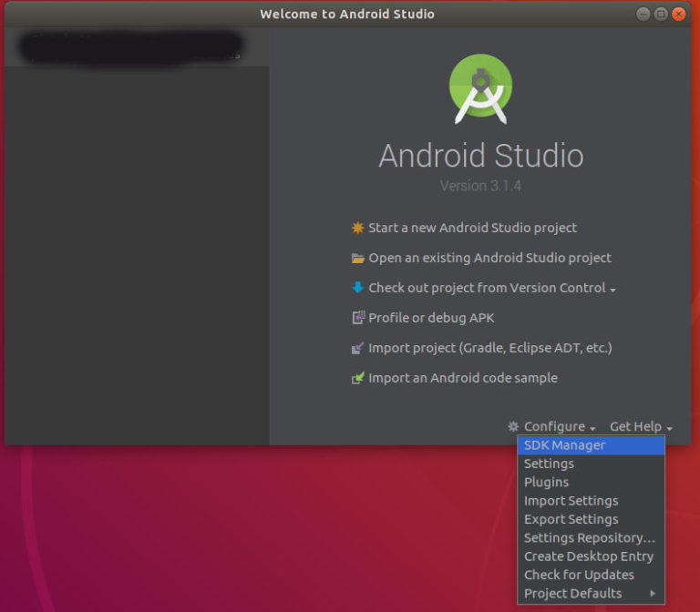700x612 pixels.
Task: Select Import Settings menu entry
Action: click(571, 501)
